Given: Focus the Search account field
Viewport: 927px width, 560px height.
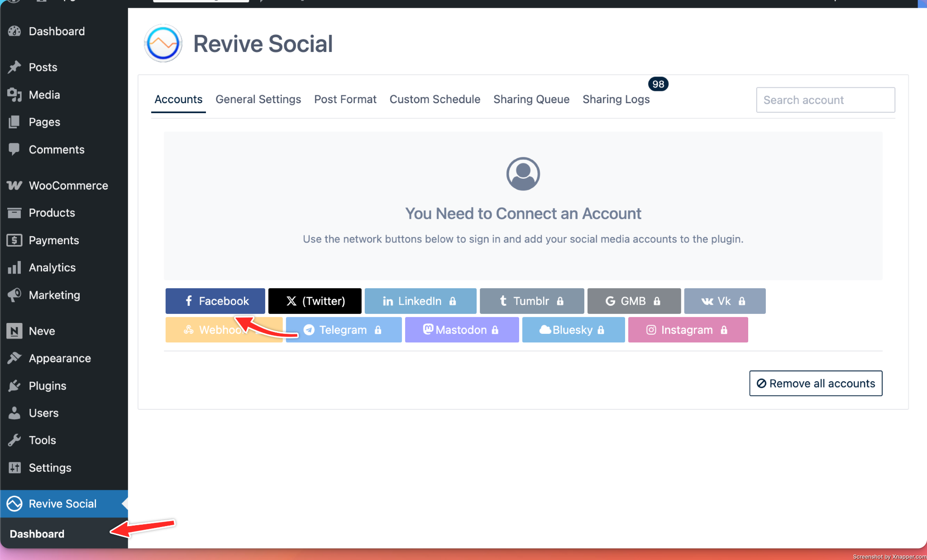Looking at the screenshot, I should click(825, 100).
